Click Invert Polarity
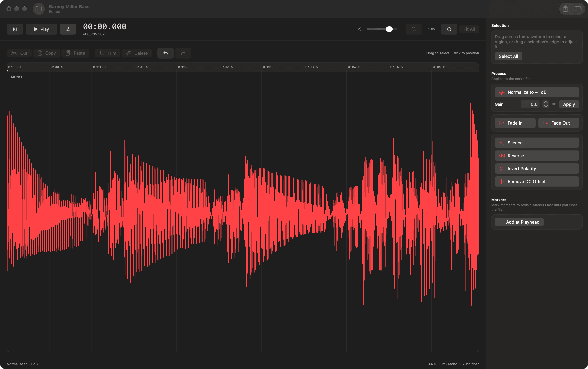The height and width of the screenshot is (369, 588). 537,169
